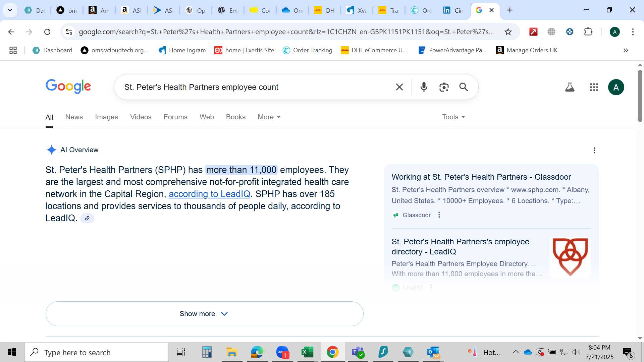
Task: Open the tab search dropdown
Action: click(x=10, y=10)
